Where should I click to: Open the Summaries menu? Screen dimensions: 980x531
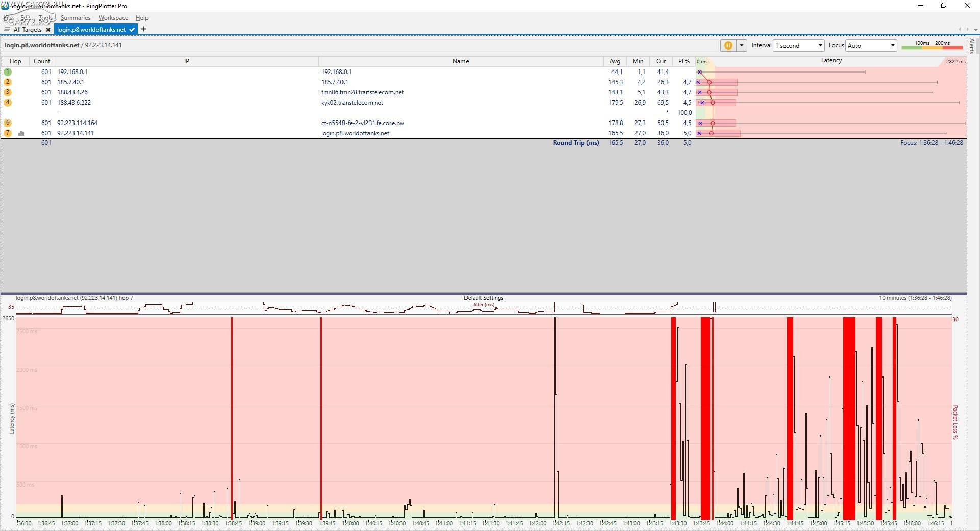coord(76,18)
